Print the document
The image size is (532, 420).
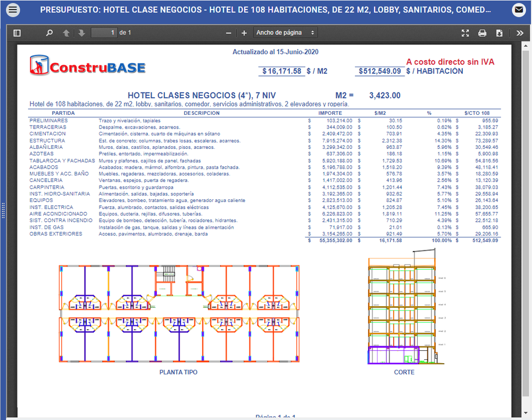coord(482,33)
